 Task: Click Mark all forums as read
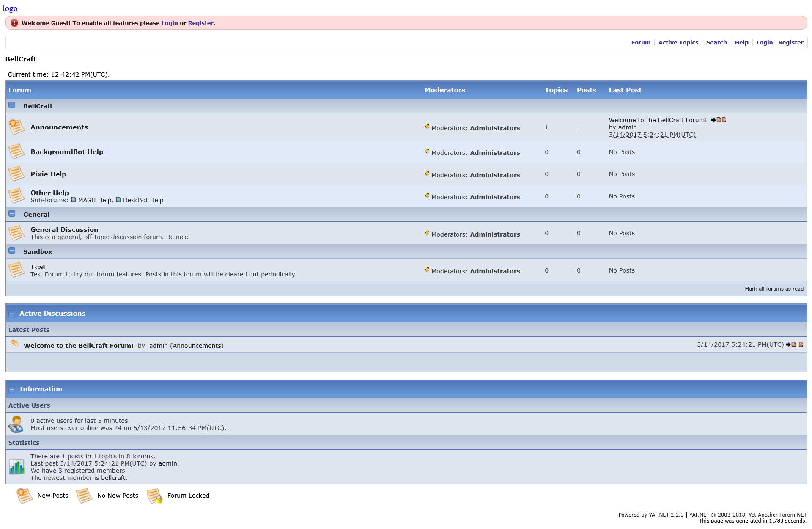click(774, 289)
